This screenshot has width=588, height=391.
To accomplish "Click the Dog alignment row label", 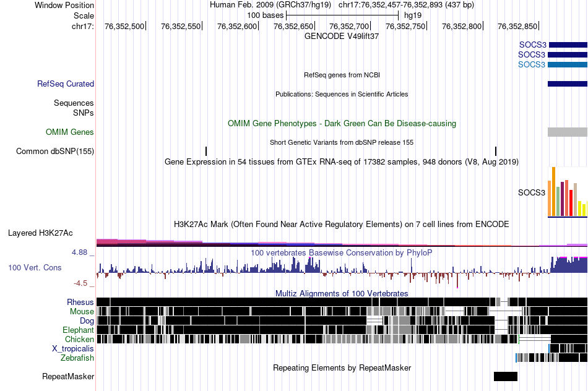I will (87, 321).
